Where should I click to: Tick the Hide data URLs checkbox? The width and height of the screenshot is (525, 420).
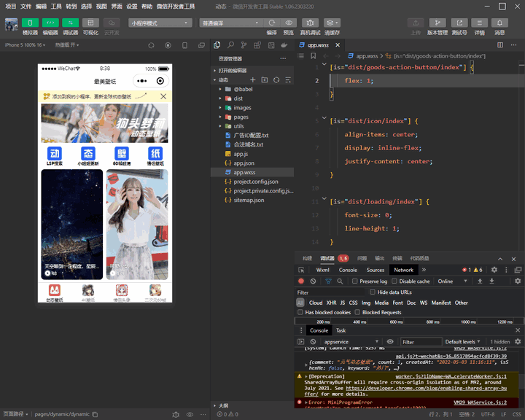[373, 292]
